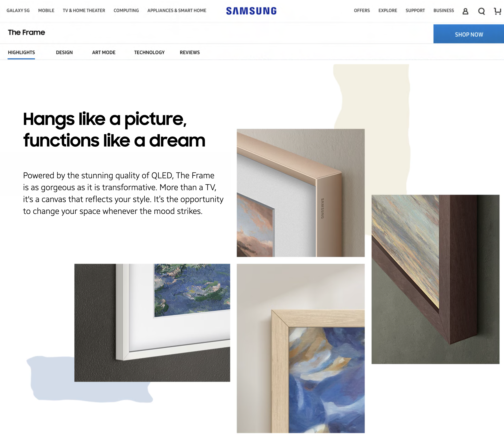The height and width of the screenshot is (441, 504).
Task: Open the Computing menu
Action: click(x=126, y=11)
